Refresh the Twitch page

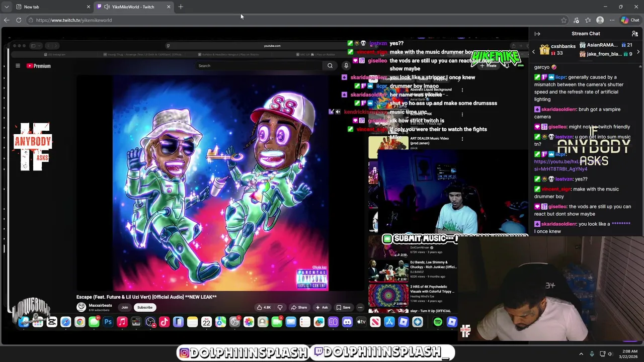point(19,20)
